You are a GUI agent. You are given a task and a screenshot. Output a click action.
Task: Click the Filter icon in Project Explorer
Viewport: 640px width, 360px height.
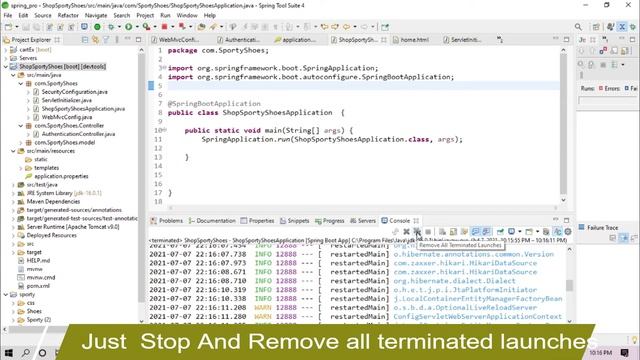coord(106,40)
